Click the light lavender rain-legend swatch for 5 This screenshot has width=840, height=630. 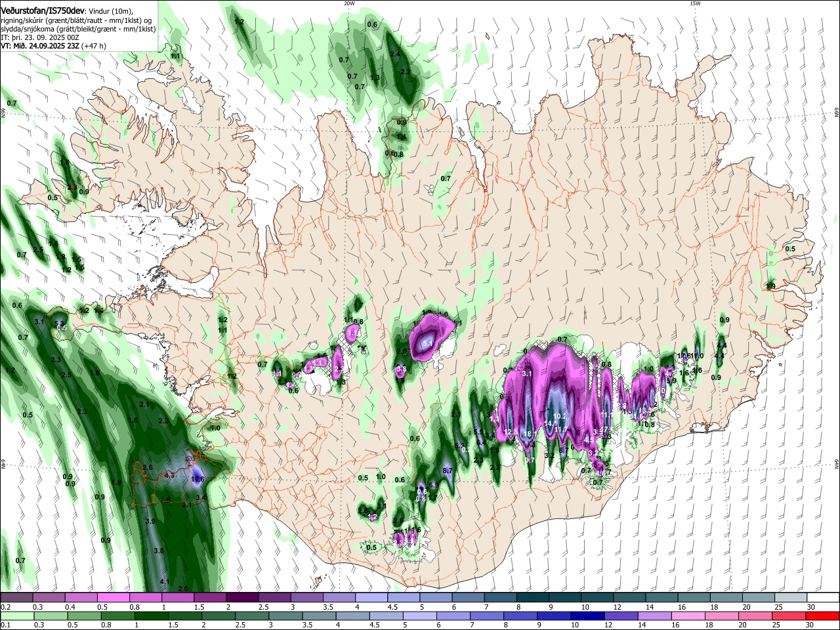tap(419, 616)
